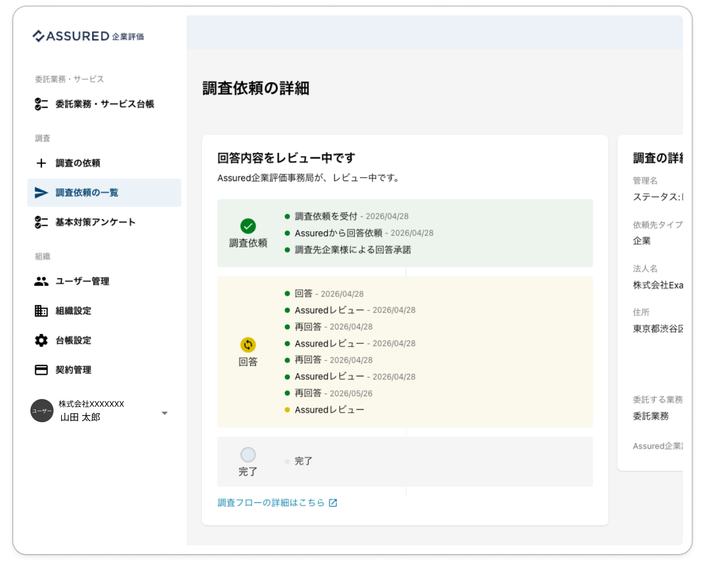Click the company name 株式会社XXXXXXX

tap(92, 404)
